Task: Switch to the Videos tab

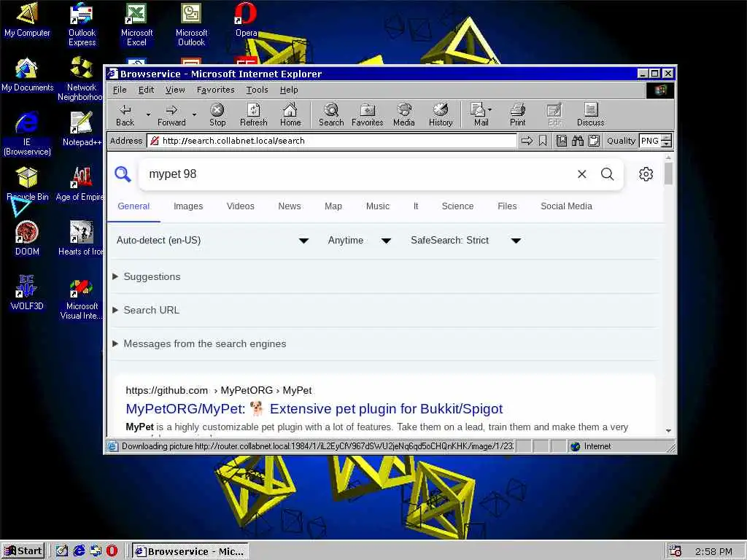Action: pyautogui.click(x=241, y=206)
